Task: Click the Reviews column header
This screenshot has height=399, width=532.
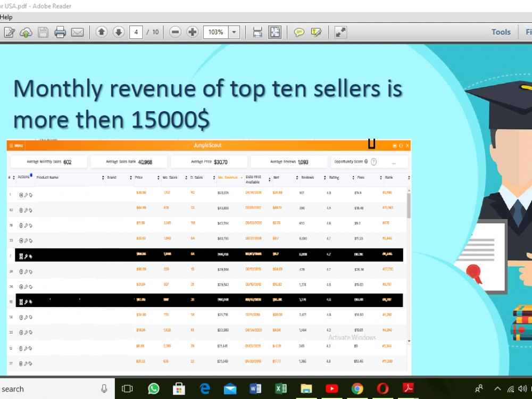Action: coord(307,178)
